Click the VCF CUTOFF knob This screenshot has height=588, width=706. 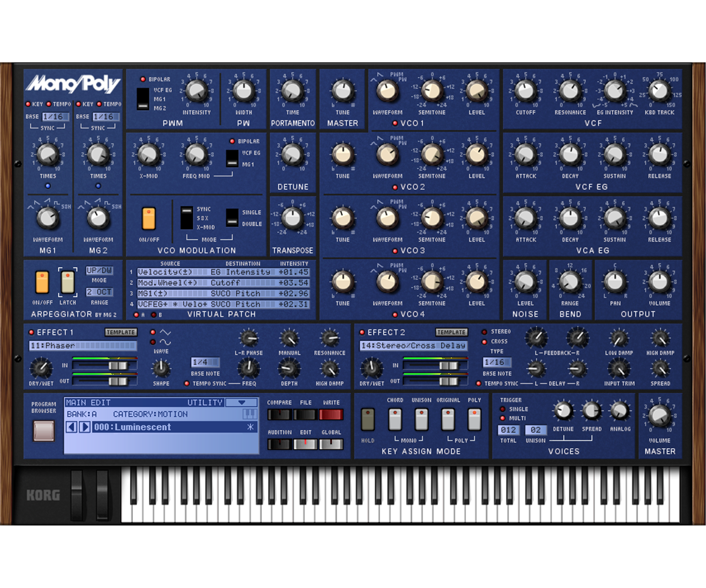525,91
